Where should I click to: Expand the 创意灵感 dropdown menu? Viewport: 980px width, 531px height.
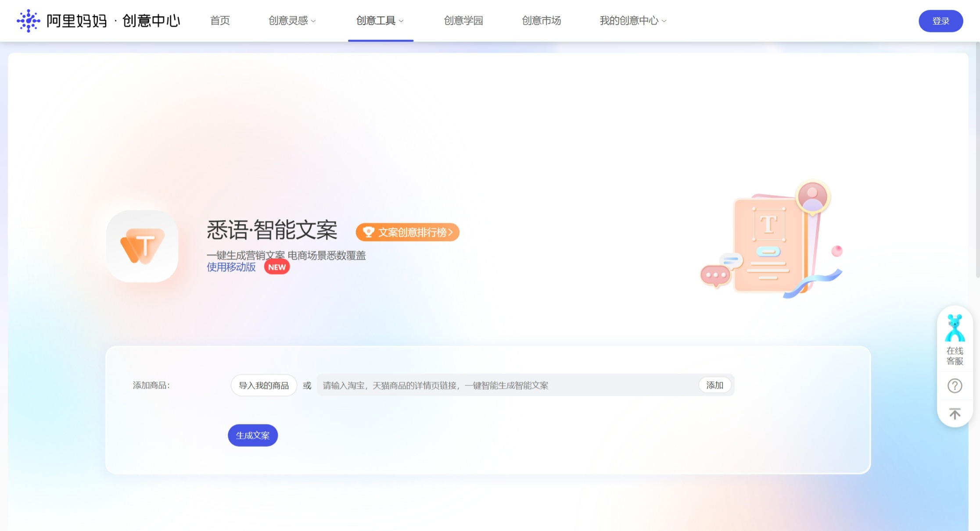[292, 21]
